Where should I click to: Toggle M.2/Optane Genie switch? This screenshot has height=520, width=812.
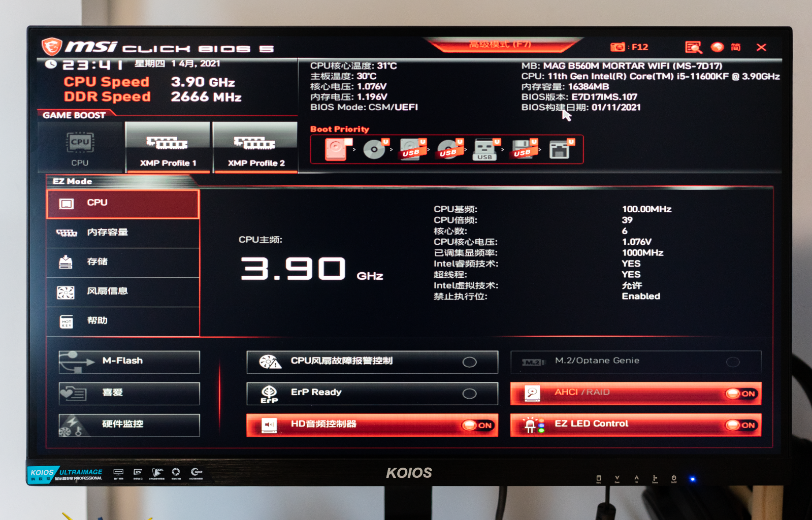tap(733, 362)
